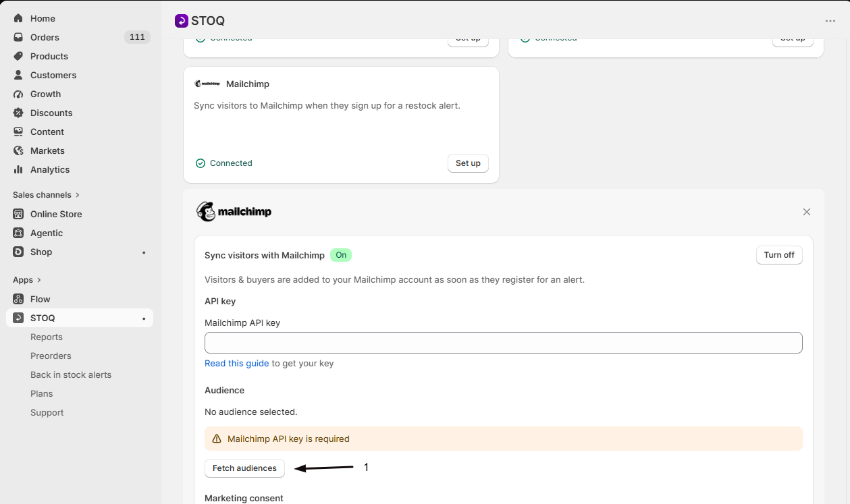
Task: Click the 'No audience selected.' text
Action: 251,412
